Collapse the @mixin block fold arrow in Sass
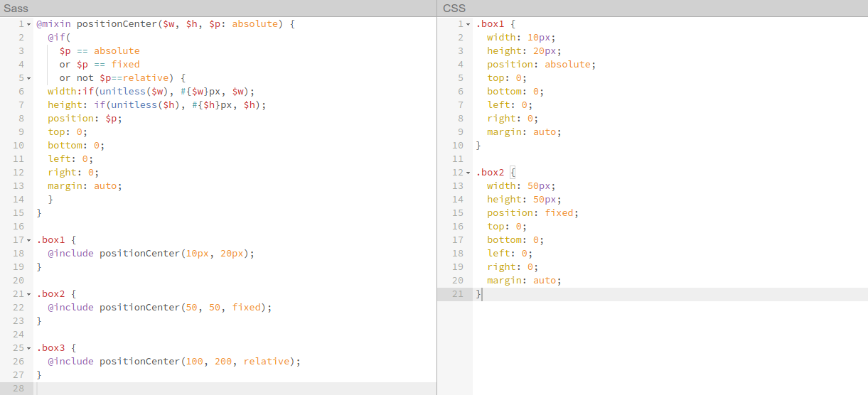Viewport: 868px width, 395px height. (28, 24)
